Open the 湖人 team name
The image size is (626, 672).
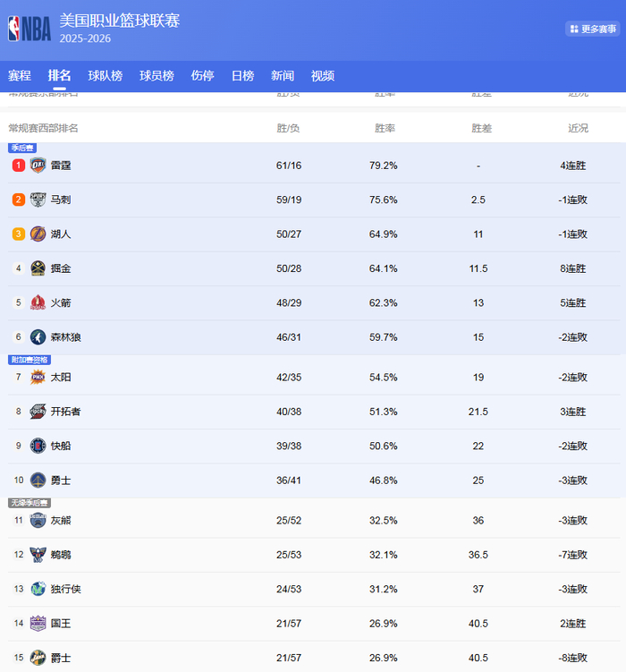coord(61,234)
